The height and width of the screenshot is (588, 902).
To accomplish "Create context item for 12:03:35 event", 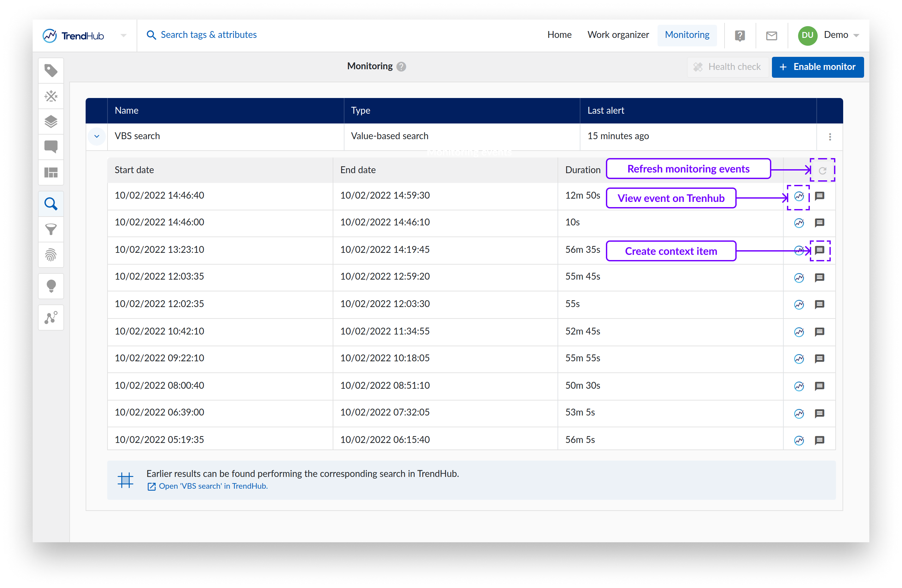I will click(819, 278).
